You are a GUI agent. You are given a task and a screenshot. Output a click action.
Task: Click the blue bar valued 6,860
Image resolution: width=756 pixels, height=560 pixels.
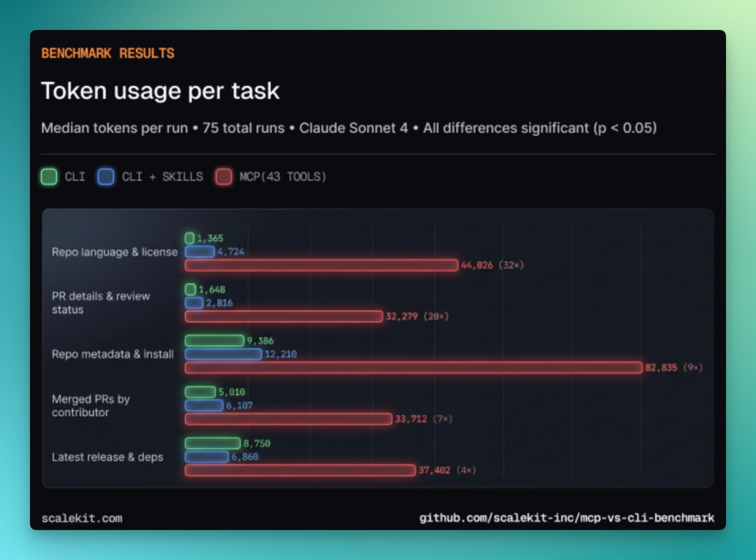click(x=206, y=457)
